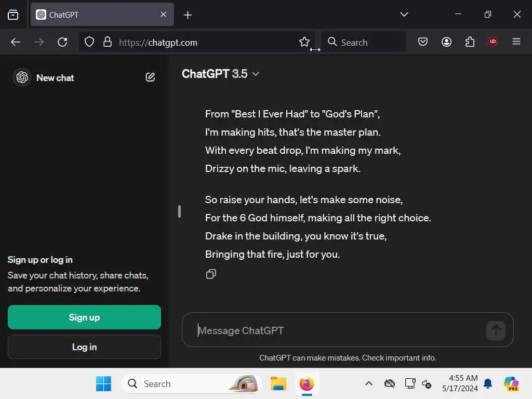The width and height of the screenshot is (532, 399).
Task: Open the extensions puzzle icon
Action: tap(470, 42)
